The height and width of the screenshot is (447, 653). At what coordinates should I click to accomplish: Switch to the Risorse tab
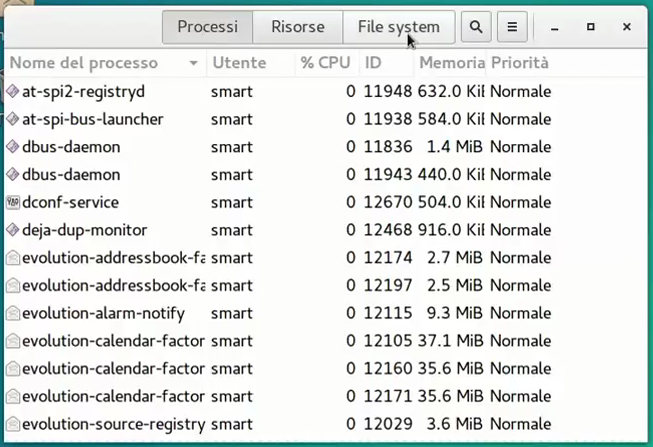point(297,27)
